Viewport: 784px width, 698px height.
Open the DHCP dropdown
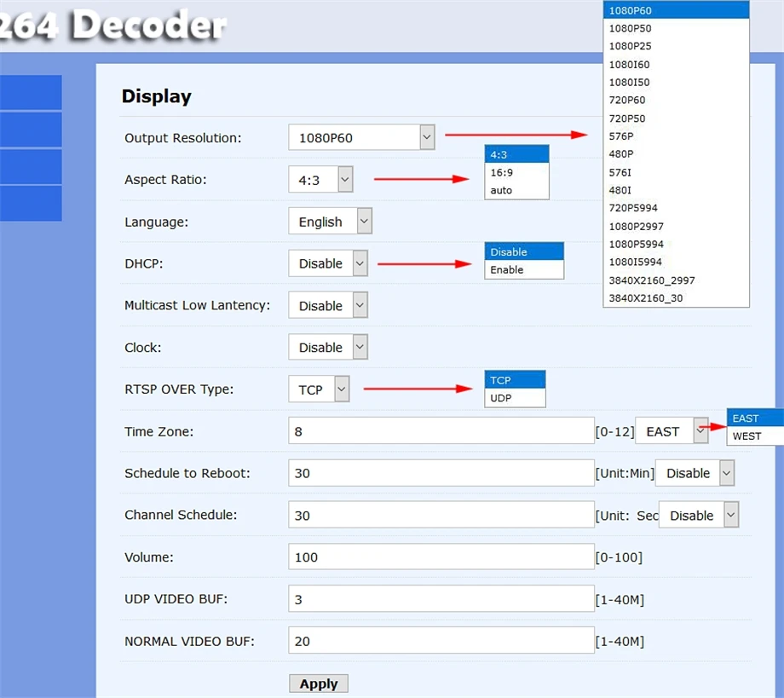327,263
